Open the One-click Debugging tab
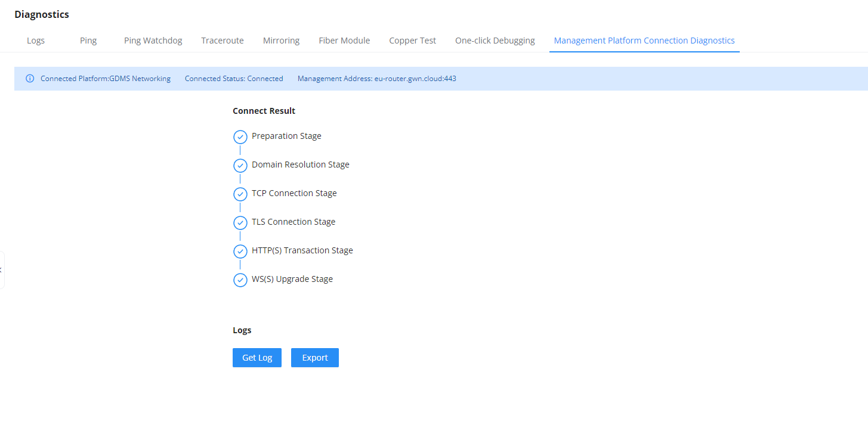The width and height of the screenshot is (868, 425). pyautogui.click(x=495, y=41)
